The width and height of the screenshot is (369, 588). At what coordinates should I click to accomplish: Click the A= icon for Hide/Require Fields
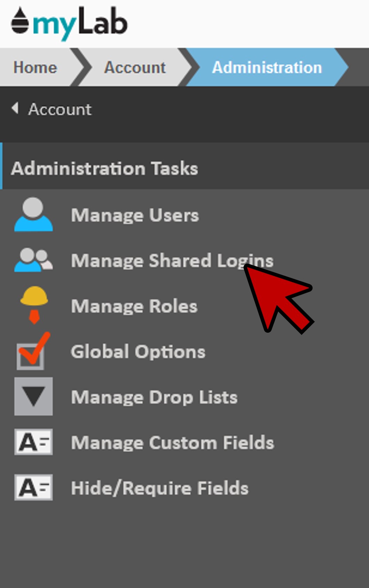(33, 487)
